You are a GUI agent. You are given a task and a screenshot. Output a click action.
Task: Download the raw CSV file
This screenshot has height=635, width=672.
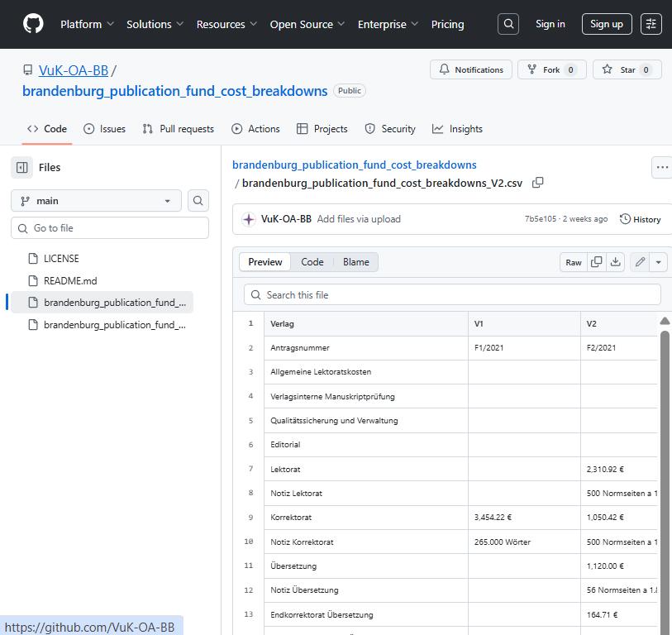point(615,261)
